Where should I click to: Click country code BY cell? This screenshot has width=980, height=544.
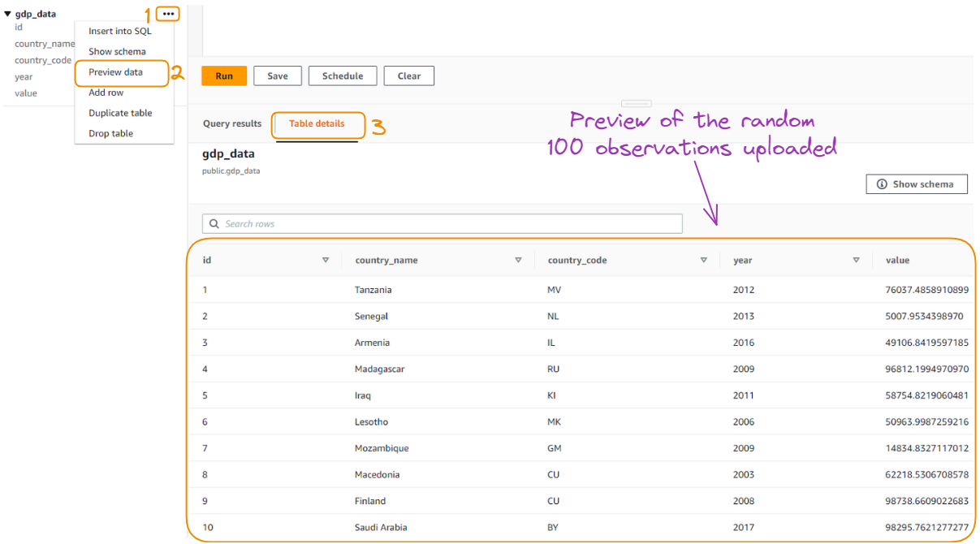[553, 527]
